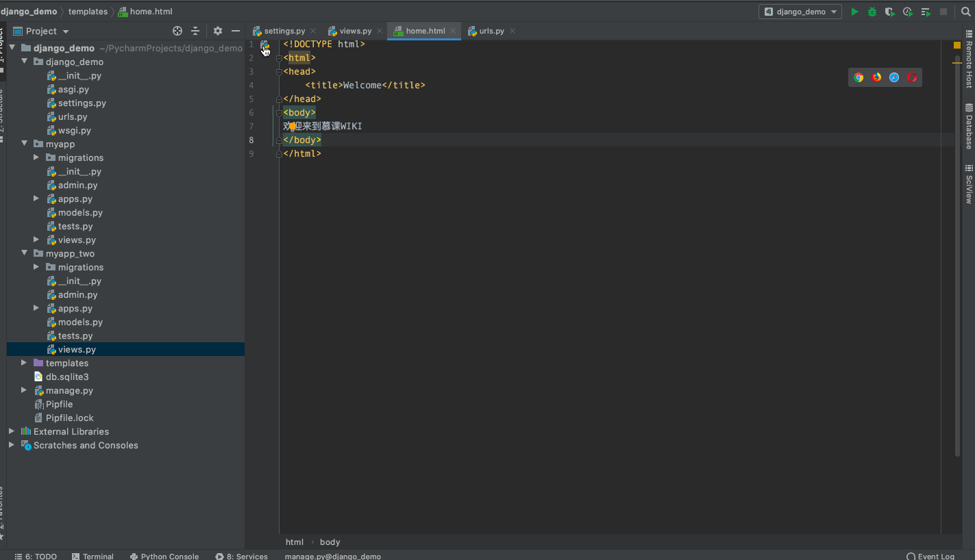Preview page in Chrome browser

click(859, 77)
